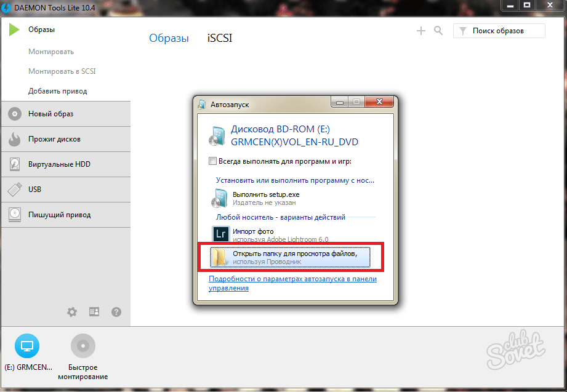Click Любой носитель - варианты действий heading
567x392 pixels.
coord(281,217)
